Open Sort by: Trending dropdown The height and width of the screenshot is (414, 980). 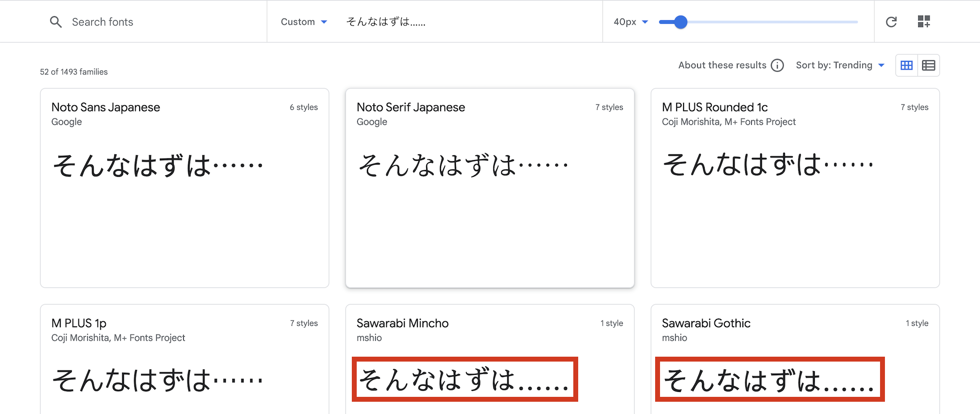tap(840, 65)
